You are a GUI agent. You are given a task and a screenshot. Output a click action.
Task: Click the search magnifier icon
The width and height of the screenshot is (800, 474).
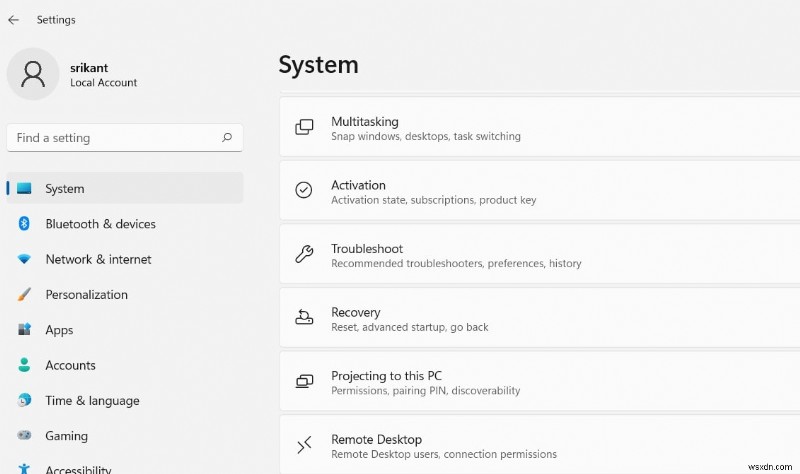[x=227, y=138]
